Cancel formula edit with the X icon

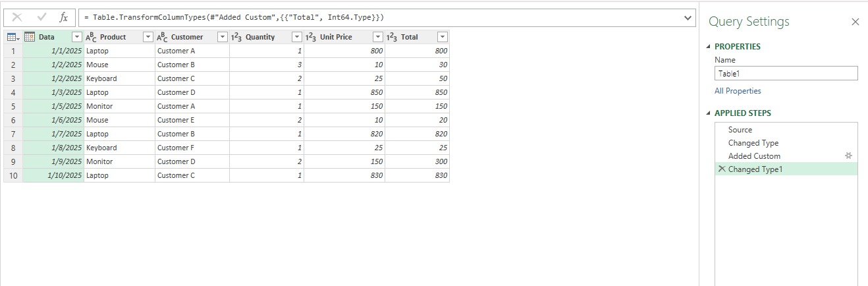coord(17,17)
